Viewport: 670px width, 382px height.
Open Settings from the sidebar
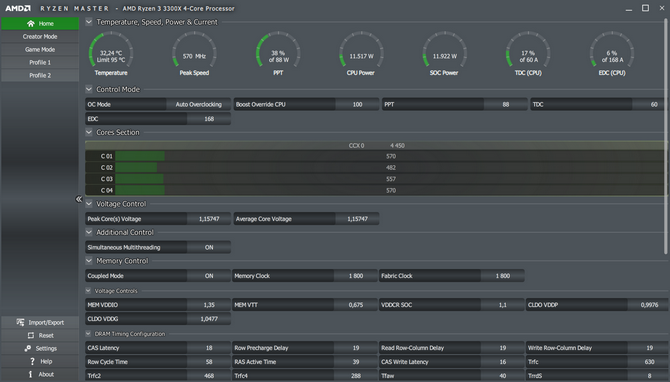tap(40, 348)
